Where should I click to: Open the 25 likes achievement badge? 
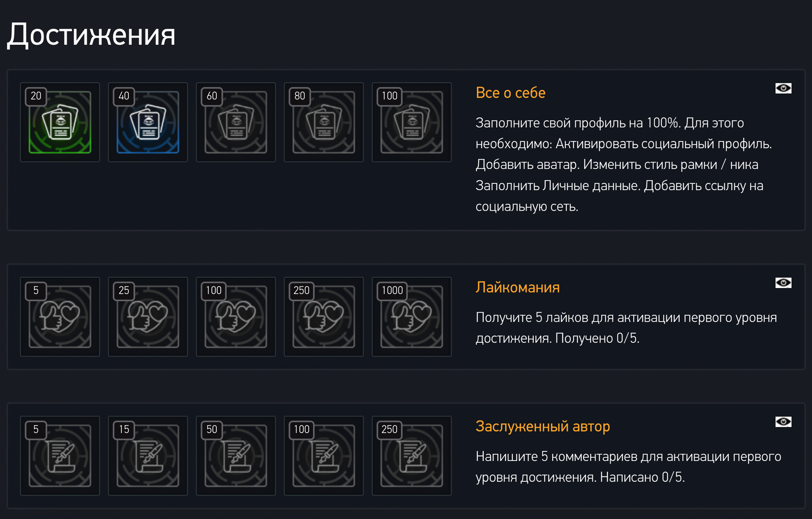[148, 317]
